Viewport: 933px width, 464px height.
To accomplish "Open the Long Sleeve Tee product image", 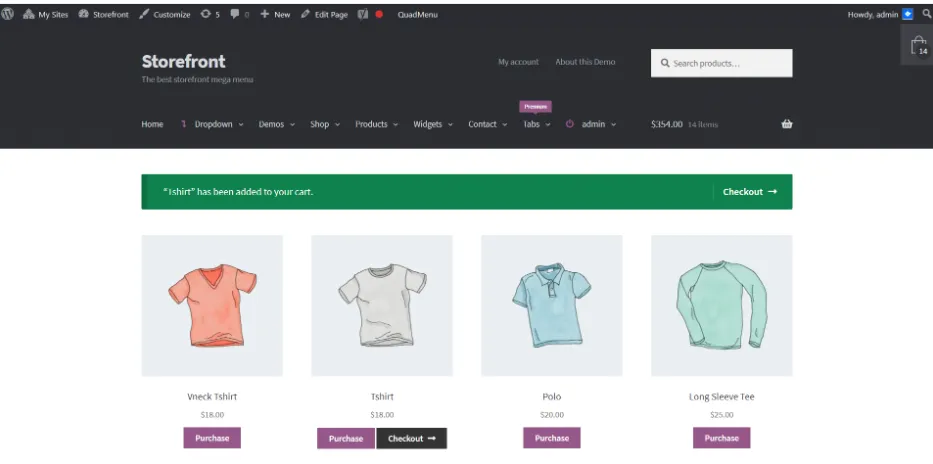I will [x=721, y=305].
